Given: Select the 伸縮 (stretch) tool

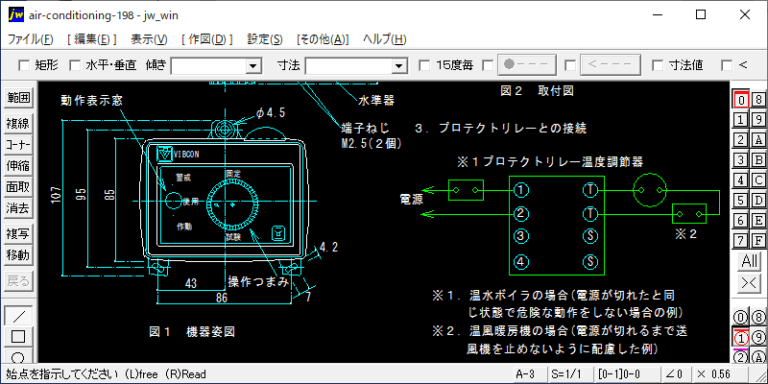Looking at the screenshot, I should (19, 166).
